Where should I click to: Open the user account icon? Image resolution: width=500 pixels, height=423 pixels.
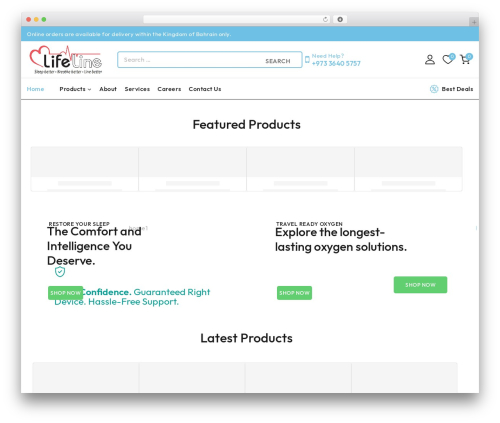430,60
